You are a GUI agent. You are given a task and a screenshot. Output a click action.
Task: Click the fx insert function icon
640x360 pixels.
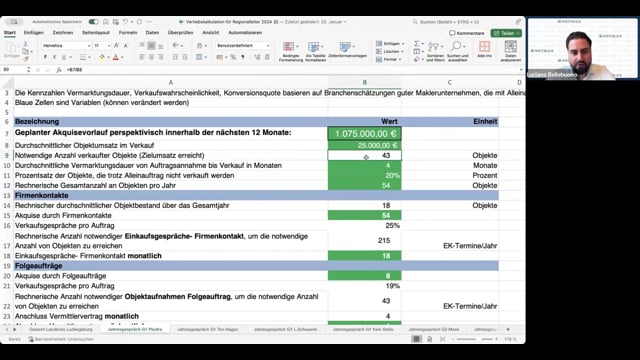pyautogui.click(x=59, y=70)
